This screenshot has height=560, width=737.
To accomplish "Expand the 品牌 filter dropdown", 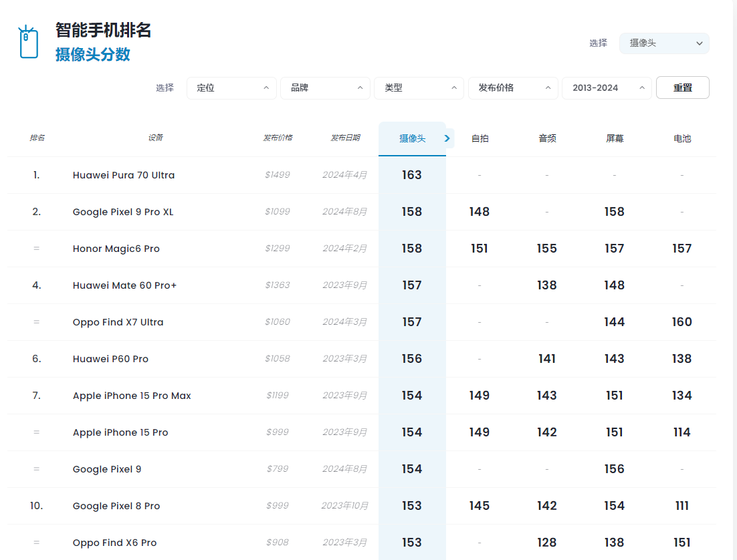I will (325, 88).
